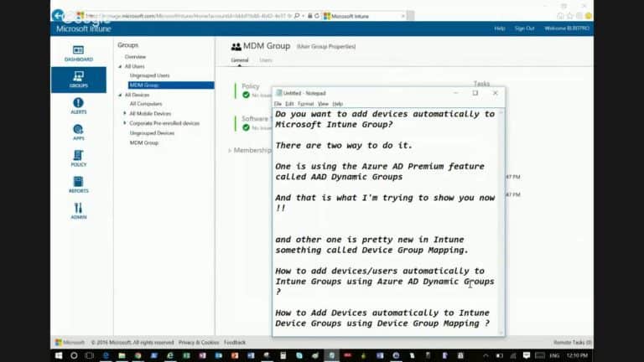Click the Sign Out link
This screenshot has width=644, height=362.
click(x=524, y=28)
